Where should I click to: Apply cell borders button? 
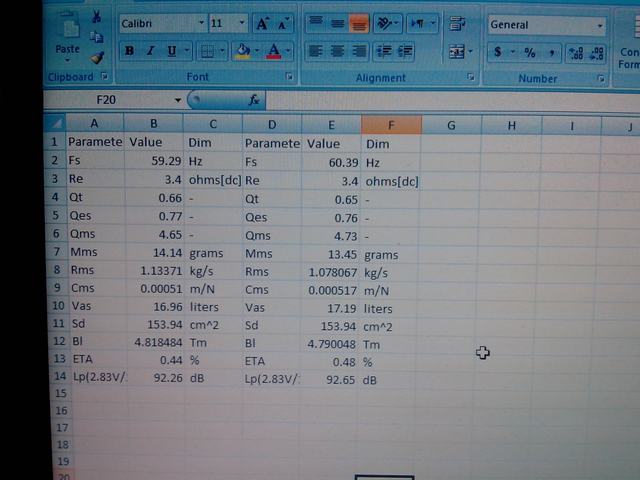coord(207,51)
